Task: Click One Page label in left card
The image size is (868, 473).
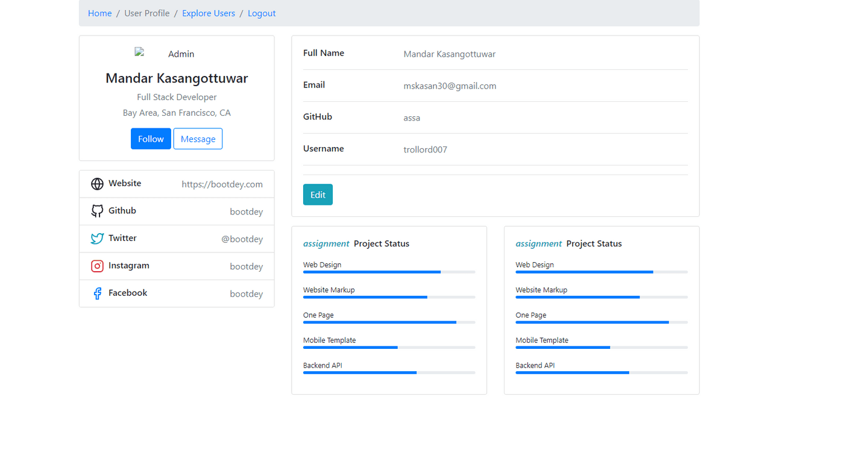Action: coord(318,315)
